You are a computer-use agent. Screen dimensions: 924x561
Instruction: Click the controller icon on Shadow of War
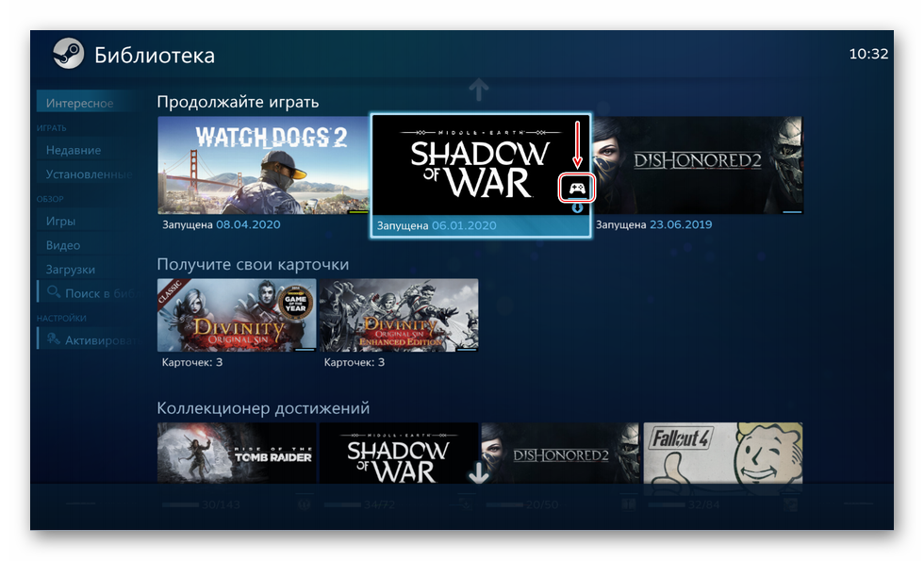click(x=577, y=189)
